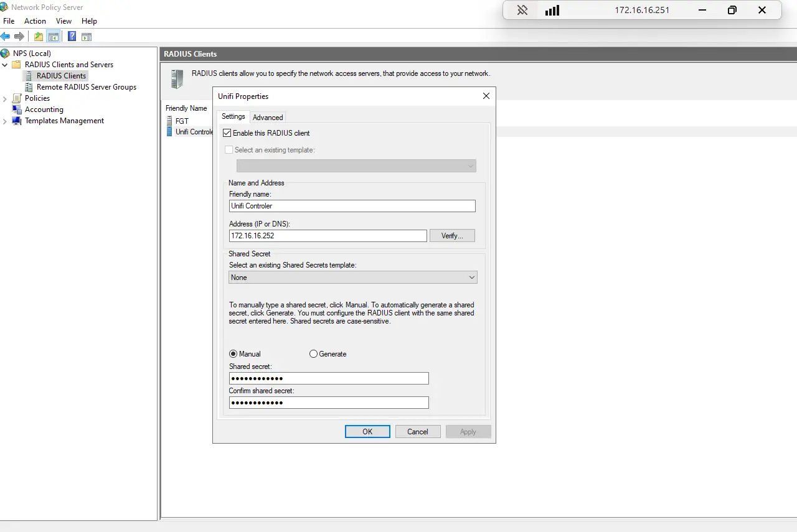Click the Friendly name input field
The image size is (797, 532).
click(x=352, y=206)
